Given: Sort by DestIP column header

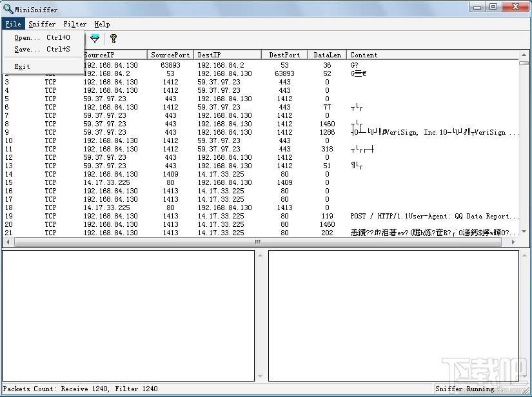Looking at the screenshot, I should pos(228,55).
